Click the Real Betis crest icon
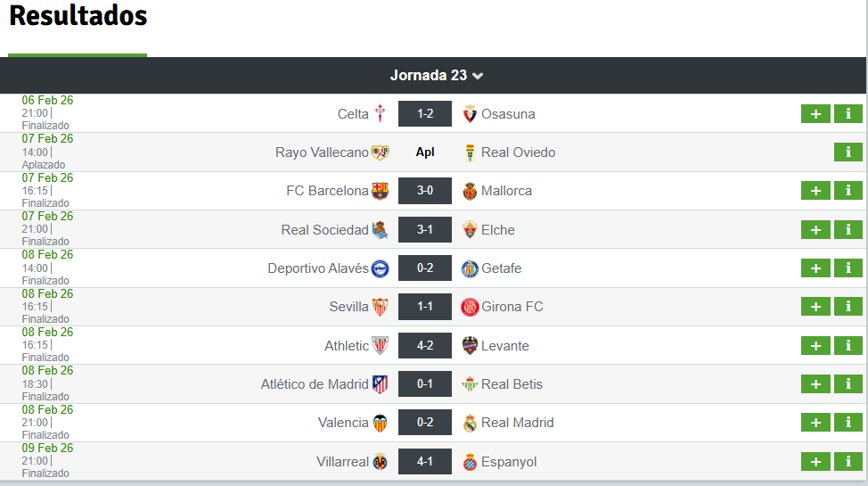This screenshot has height=486, width=868. 470,384
